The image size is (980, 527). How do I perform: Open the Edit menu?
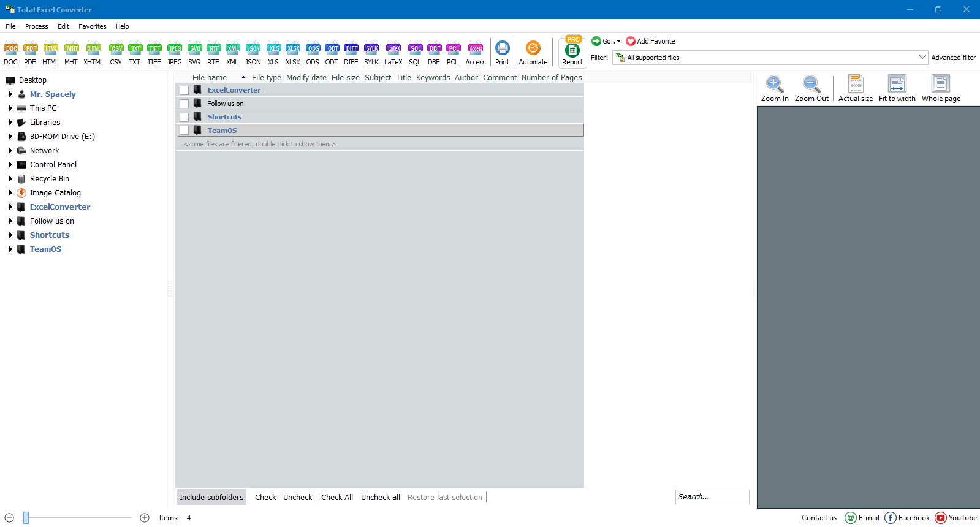click(63, 26)
